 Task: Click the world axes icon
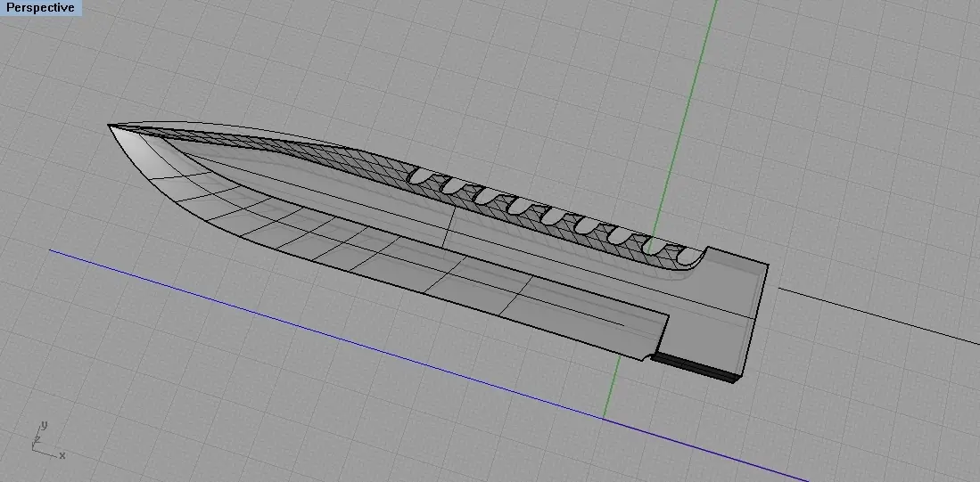pos(47,442)
